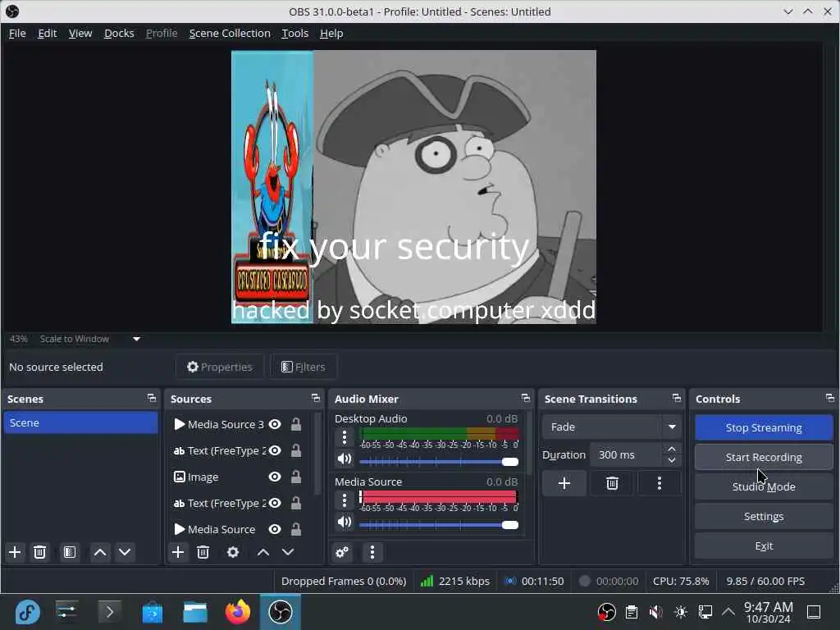Open the Edit menu
The width and height of the screenshot is (840, 630).
(47, 33)
